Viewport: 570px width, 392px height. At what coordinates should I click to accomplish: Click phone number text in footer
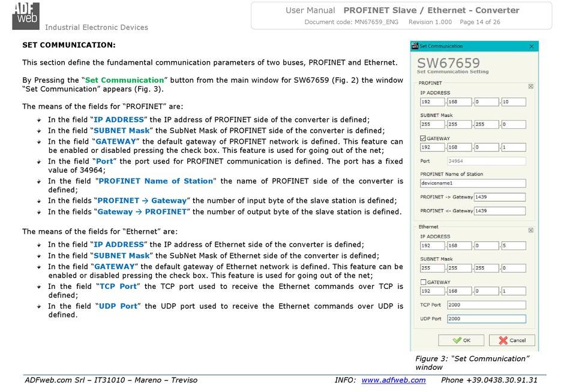pos(489,380)
